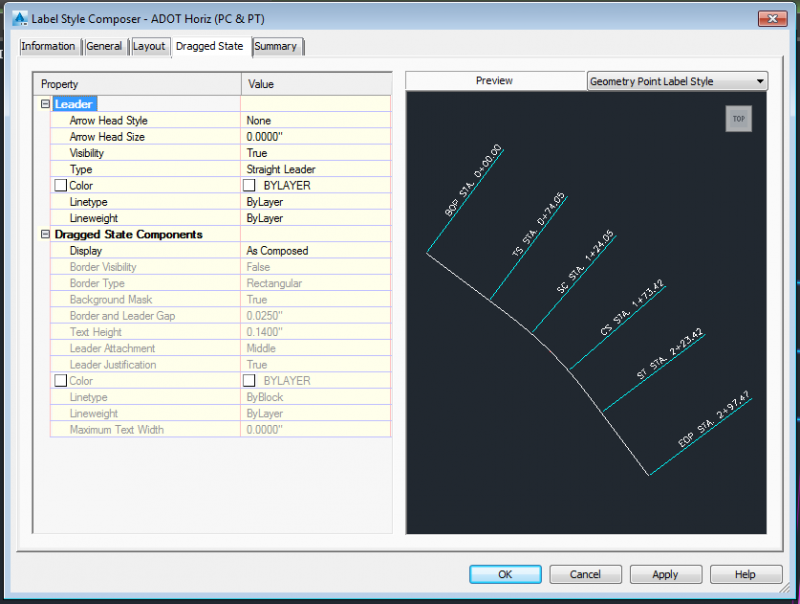This screenshot has width=800, height=604.
Task: Apply the label style changes
Action: [x=666, y=574]
